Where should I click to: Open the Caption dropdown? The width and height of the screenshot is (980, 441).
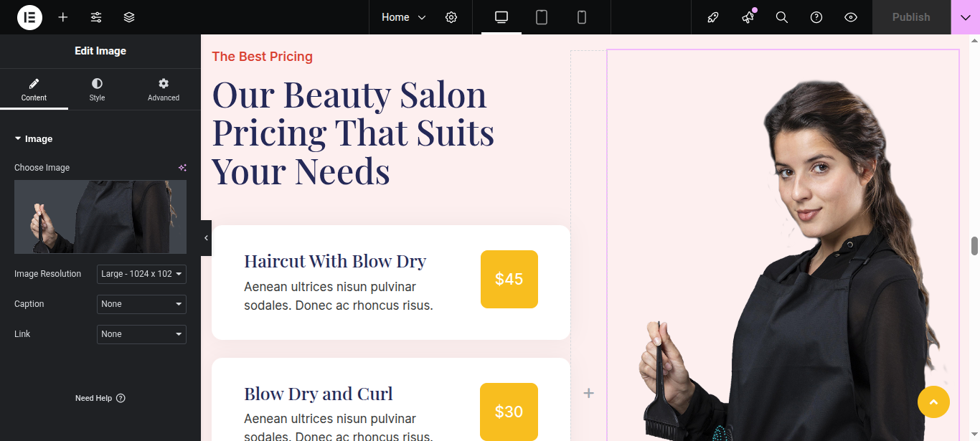click(x=141, y=304)
